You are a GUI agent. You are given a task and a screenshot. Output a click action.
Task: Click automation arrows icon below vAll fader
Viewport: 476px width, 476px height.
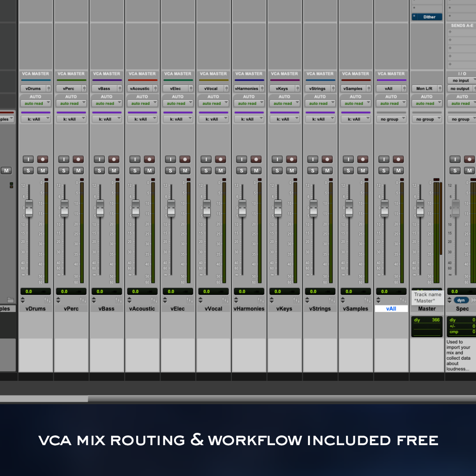coord(378,300)
